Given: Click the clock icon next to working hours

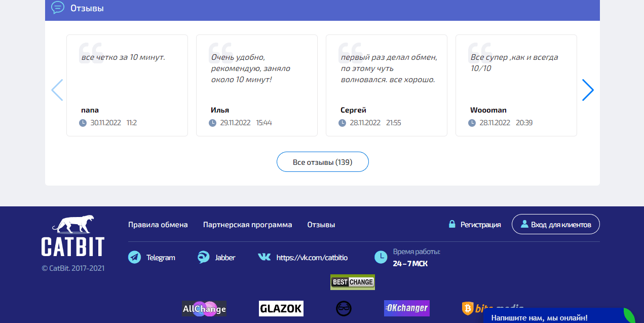Looking at the screenshot, I should 381,257.
